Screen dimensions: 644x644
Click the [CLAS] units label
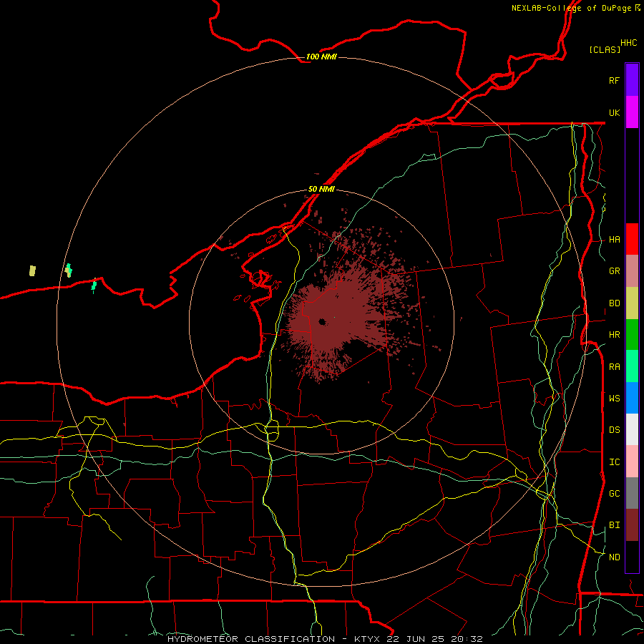pyautogui.click(x=605, y=50)
